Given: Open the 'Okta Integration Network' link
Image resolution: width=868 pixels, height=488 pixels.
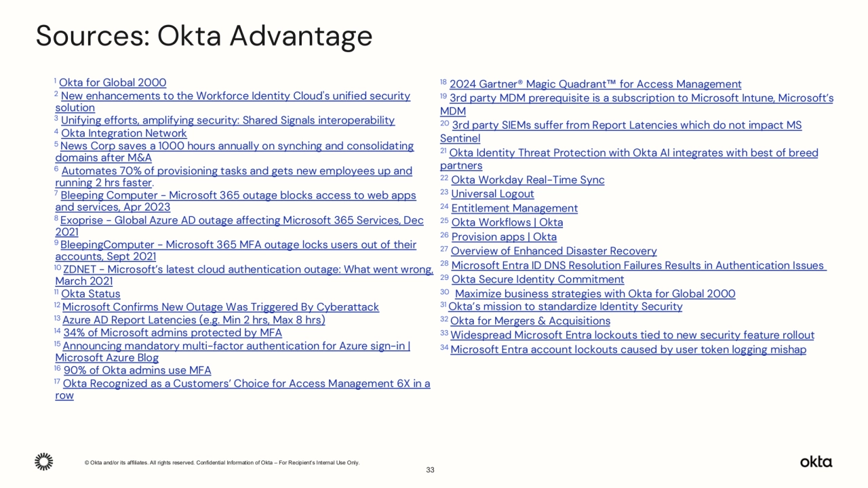Looking at the screenshot, I should (124, 133).
